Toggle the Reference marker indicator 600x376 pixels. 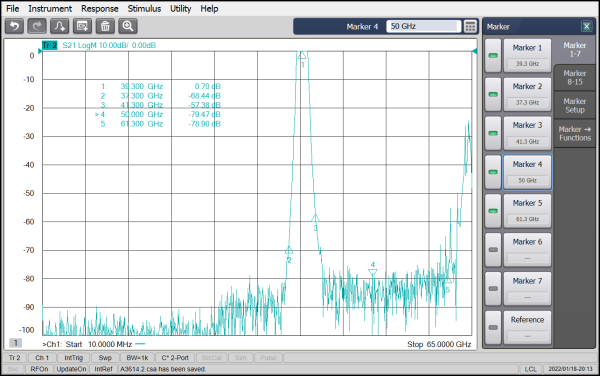[493, 327]
